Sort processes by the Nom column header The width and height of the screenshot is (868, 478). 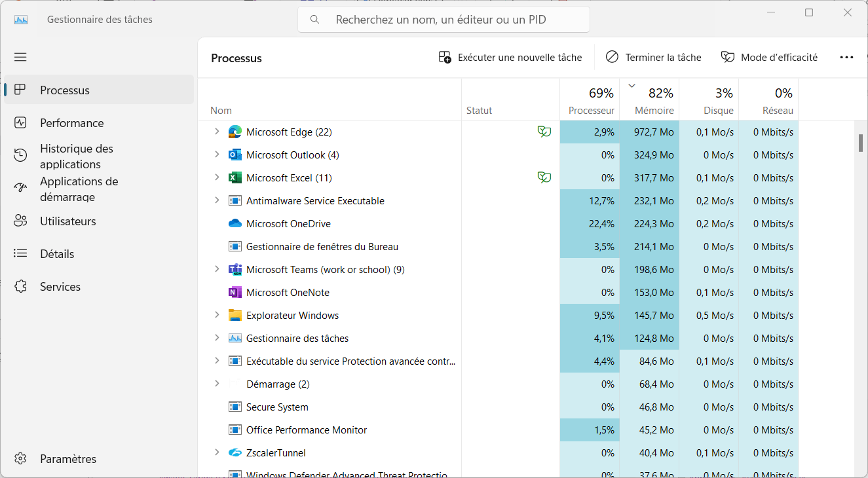pyautogui.click(x=330, y=100)
